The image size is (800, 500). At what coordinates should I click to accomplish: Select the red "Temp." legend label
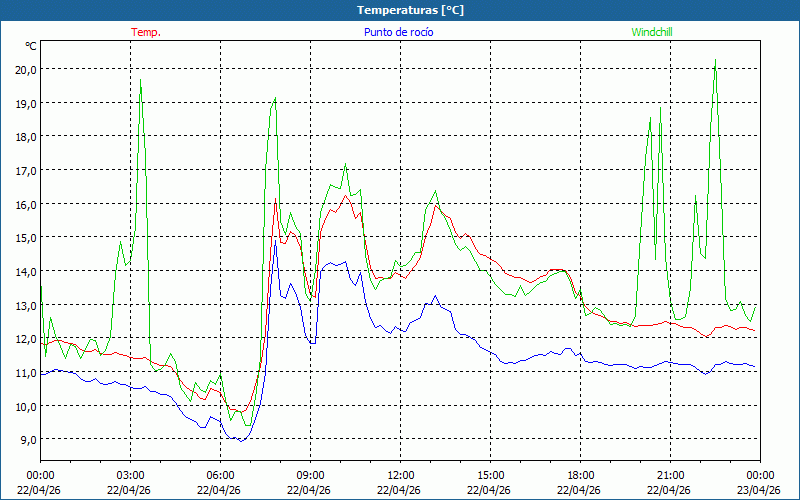[146, 32]
